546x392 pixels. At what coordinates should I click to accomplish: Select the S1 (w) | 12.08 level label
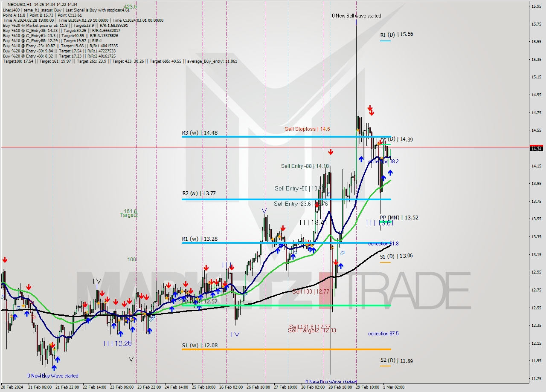point(200,346)
